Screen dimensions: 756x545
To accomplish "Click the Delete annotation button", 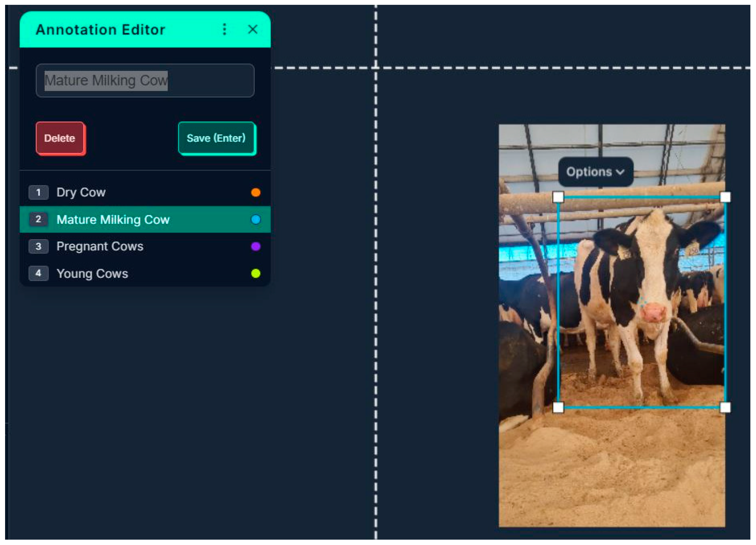I will pyautogui.click(x=60, y=138).
